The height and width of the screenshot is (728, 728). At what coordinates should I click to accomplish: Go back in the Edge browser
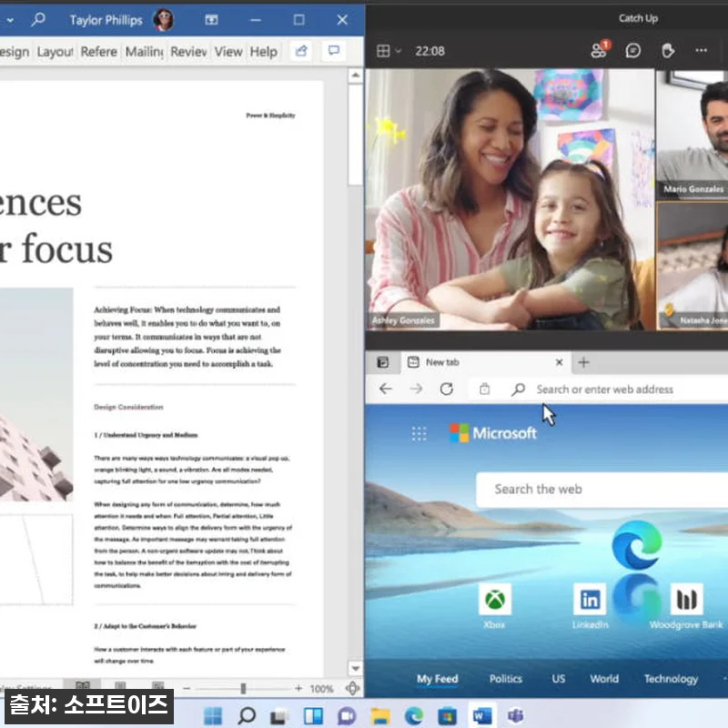click(x=385, y=389)
